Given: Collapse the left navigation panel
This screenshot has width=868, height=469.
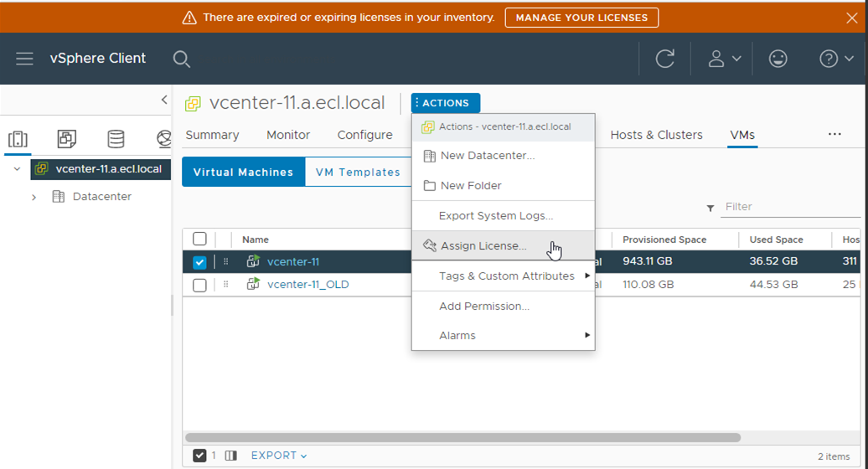Looking at the screenshot, I should (x=163, y=100).
